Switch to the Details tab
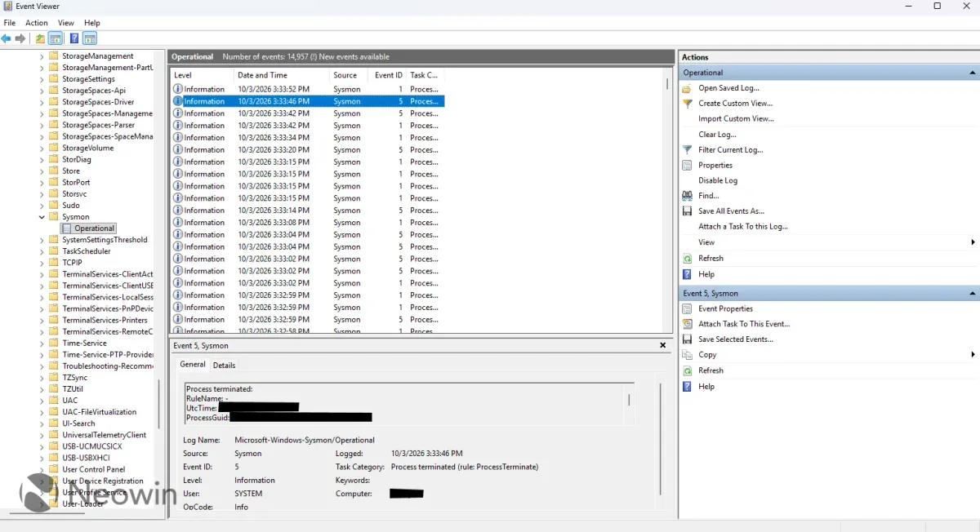Viewport: 980px width, 532px height. point(224,366)
